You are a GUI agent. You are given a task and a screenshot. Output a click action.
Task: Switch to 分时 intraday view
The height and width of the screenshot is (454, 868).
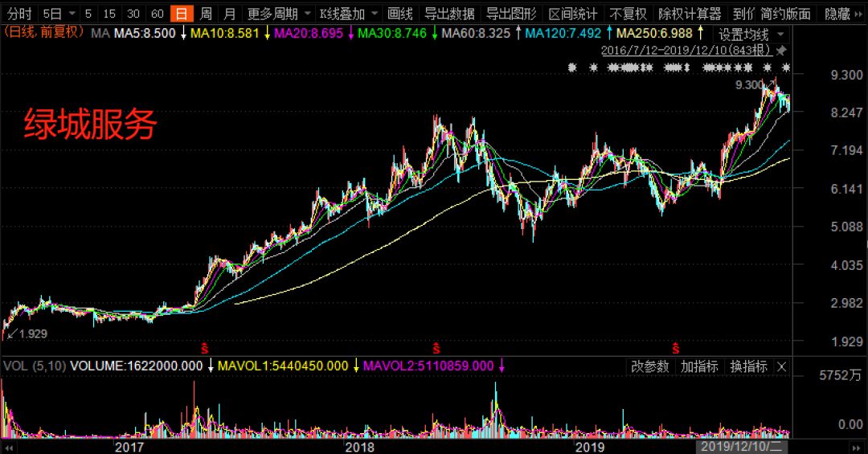tap(19, 14)
